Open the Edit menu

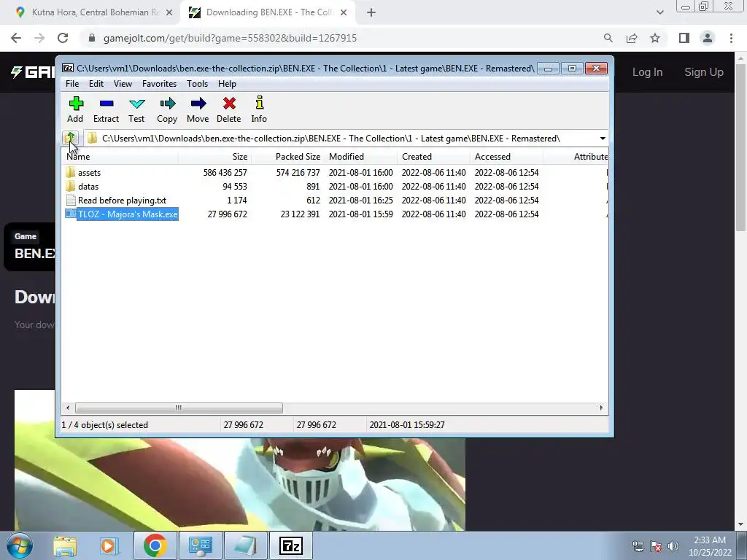[96, 84]
